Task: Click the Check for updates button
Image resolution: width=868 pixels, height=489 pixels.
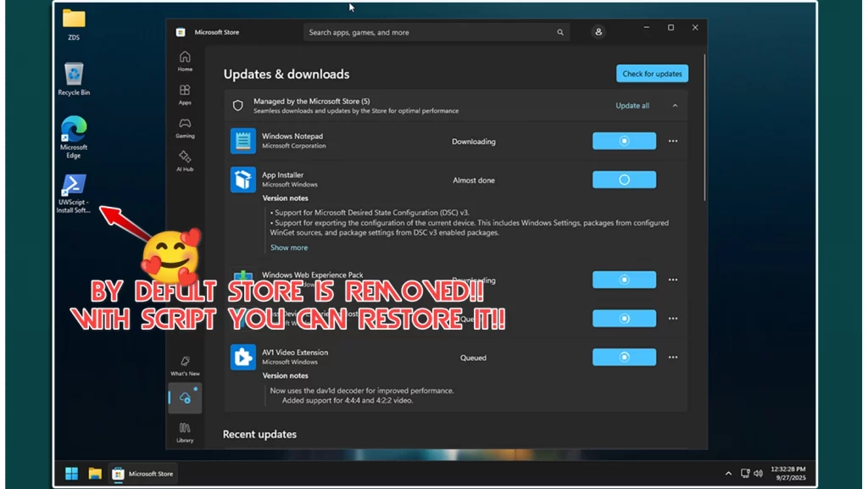Action: point(652,74)
